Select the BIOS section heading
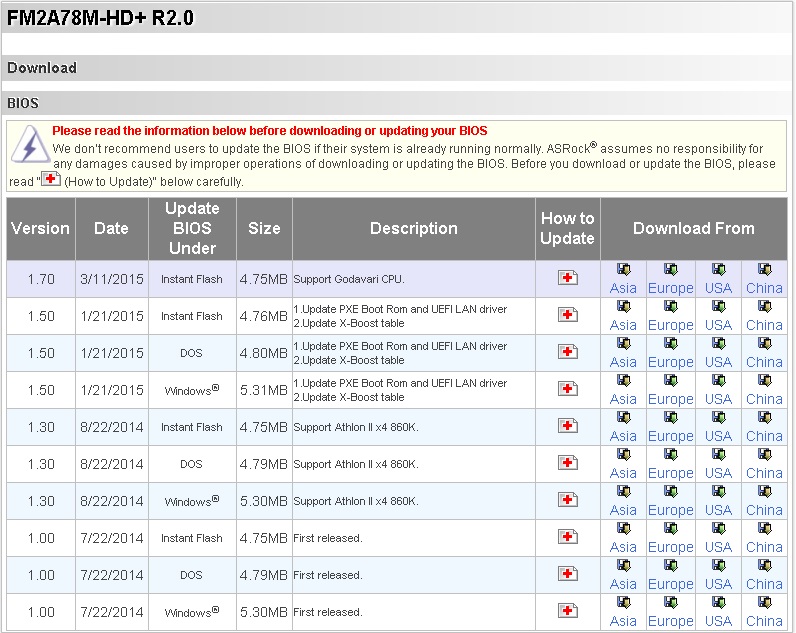 (23, 103)
